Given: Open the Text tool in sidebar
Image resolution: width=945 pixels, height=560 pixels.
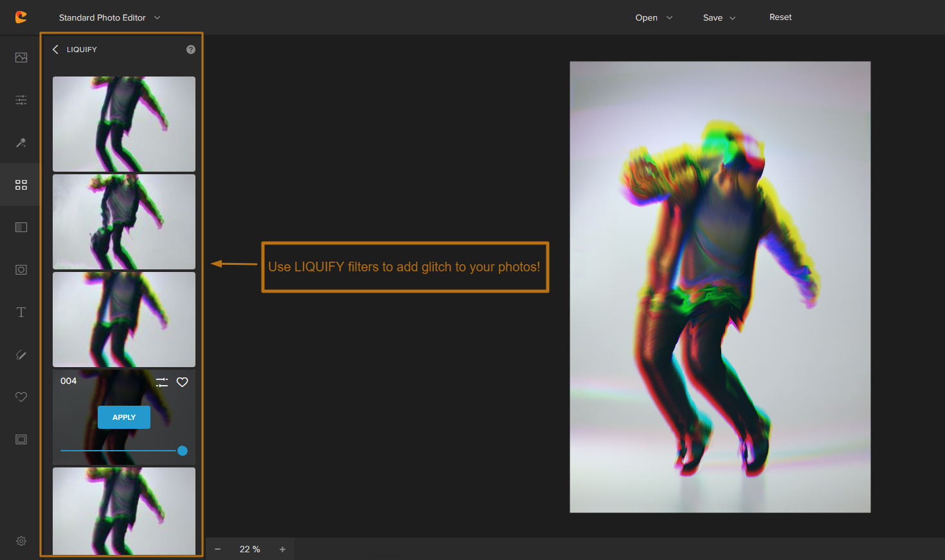Looking at the screenshot, I should coord(21,312).
